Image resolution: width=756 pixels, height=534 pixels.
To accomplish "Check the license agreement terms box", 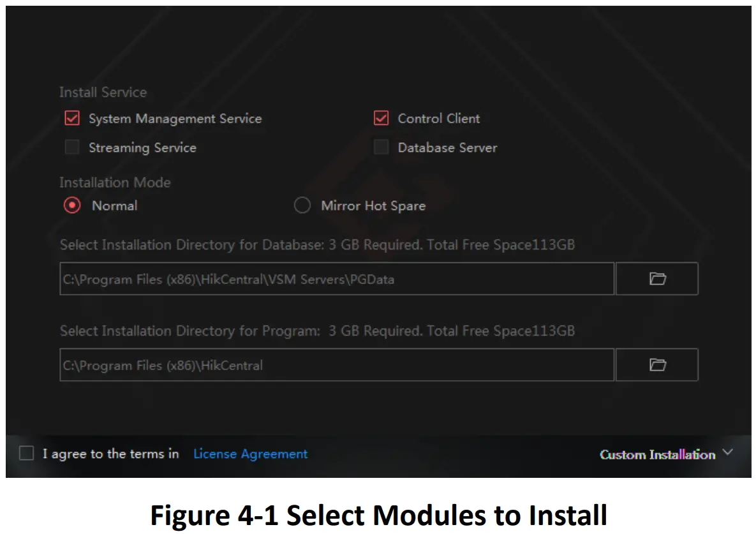I will [x=26, y=453].
